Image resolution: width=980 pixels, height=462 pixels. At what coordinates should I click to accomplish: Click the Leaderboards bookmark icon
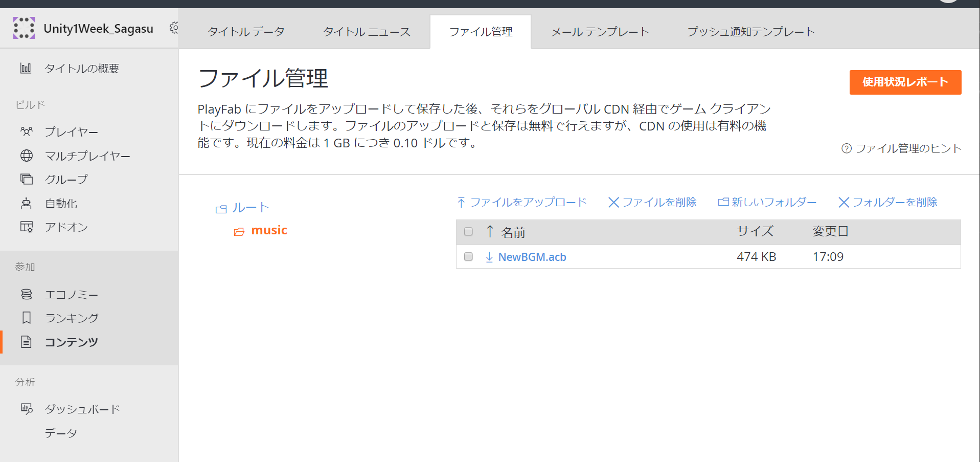coord(27,318)
